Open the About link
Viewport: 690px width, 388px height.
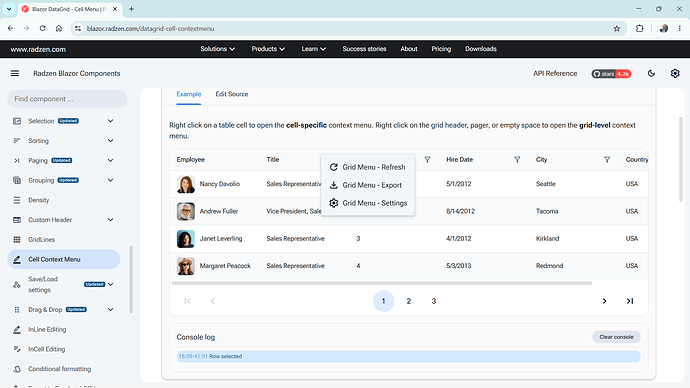pyautogui.click(x=409, y=49)
